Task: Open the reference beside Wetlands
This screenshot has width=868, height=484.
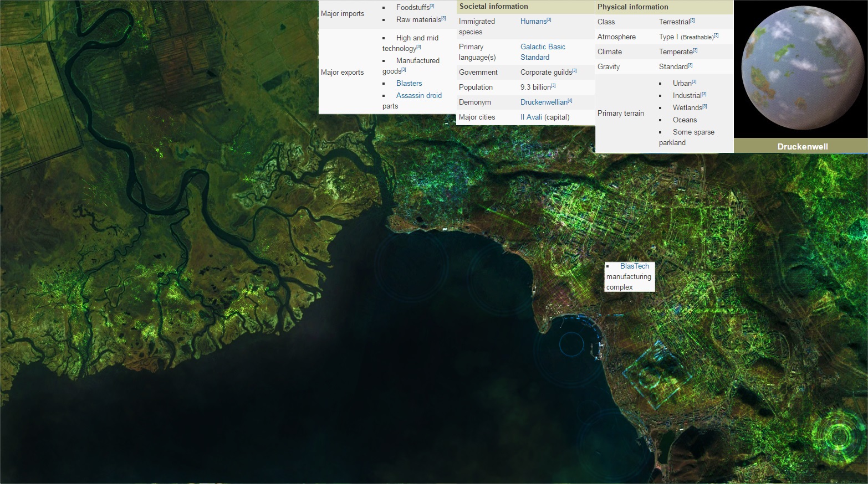Action: (x=704, y=106)
